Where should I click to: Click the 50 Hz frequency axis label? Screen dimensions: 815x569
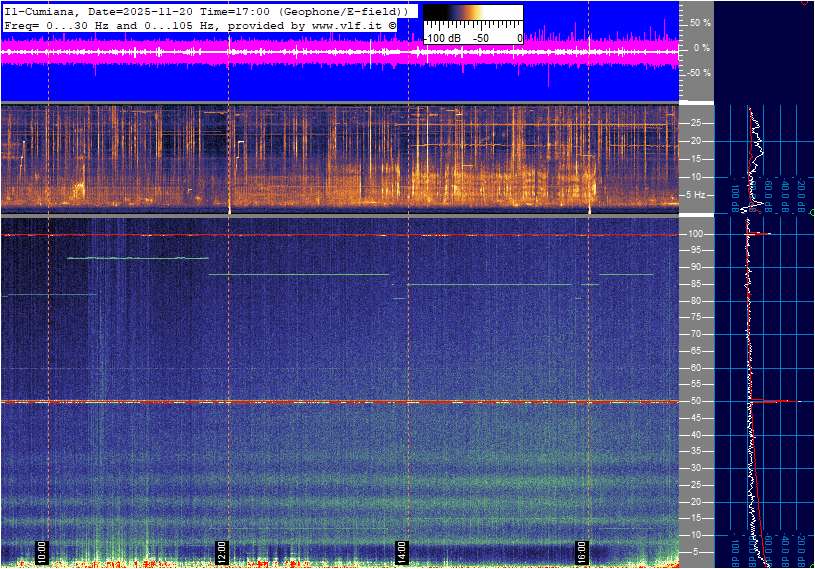coord(696,401)
